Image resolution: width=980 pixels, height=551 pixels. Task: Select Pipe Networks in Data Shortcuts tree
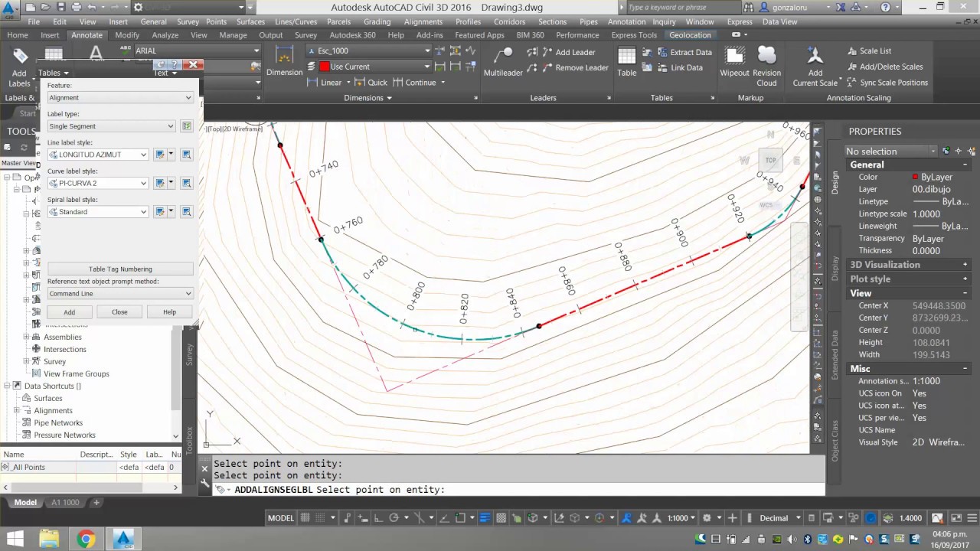57,422
